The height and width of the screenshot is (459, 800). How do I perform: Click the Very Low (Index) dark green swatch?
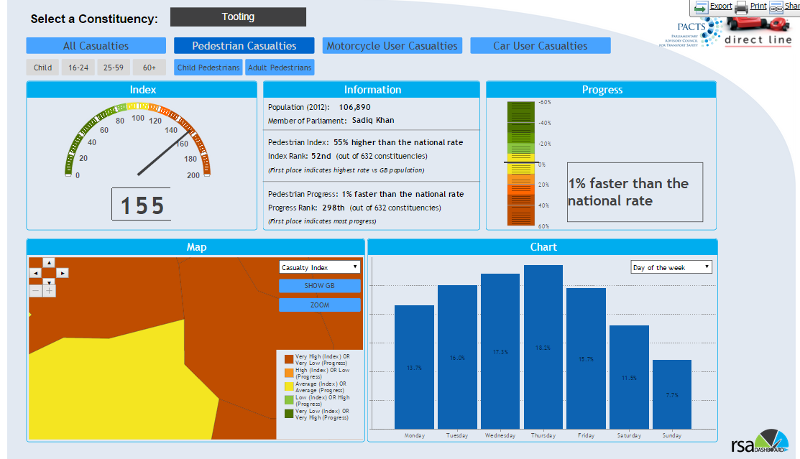(289, 414)
